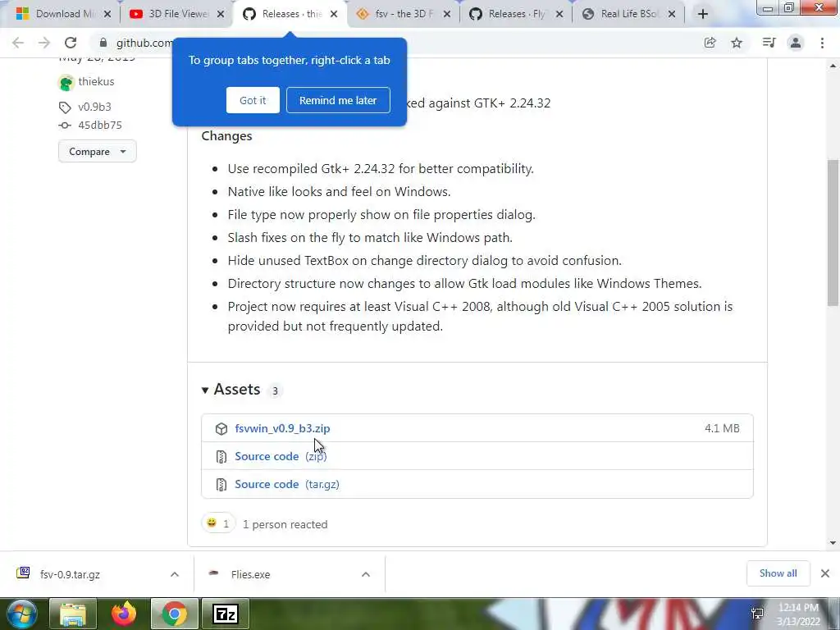Viewport: 840px width, 630px height.
Task: Open the Chrome profile avatar
Action: (x=796, y=43)
